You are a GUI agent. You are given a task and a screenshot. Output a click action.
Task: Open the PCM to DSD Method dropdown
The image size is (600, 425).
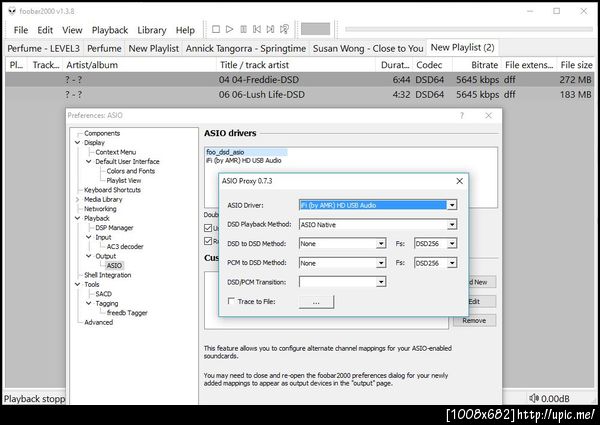pos(381,263)
